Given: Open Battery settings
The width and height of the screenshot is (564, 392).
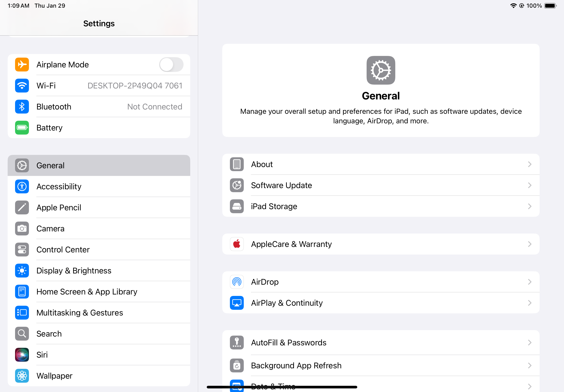Looking at the screenshot, I should click(99, 128).
